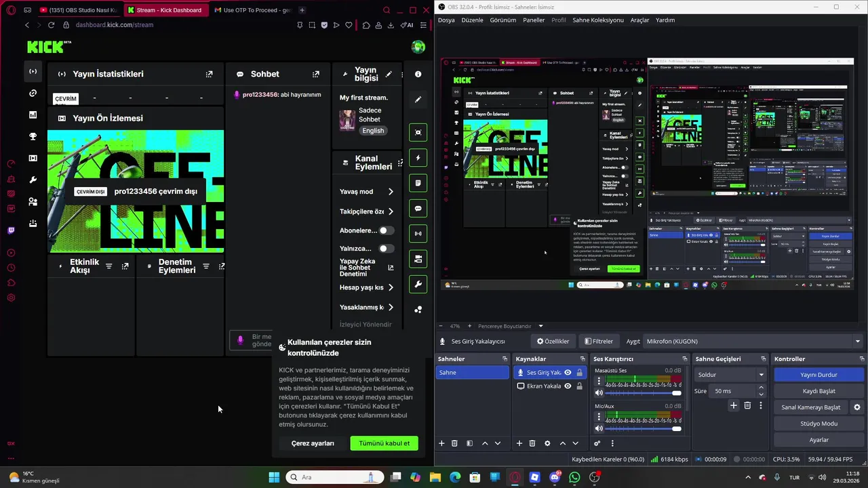
Task: Select the Sahne scene item
Action: click(x=472, y=372)
